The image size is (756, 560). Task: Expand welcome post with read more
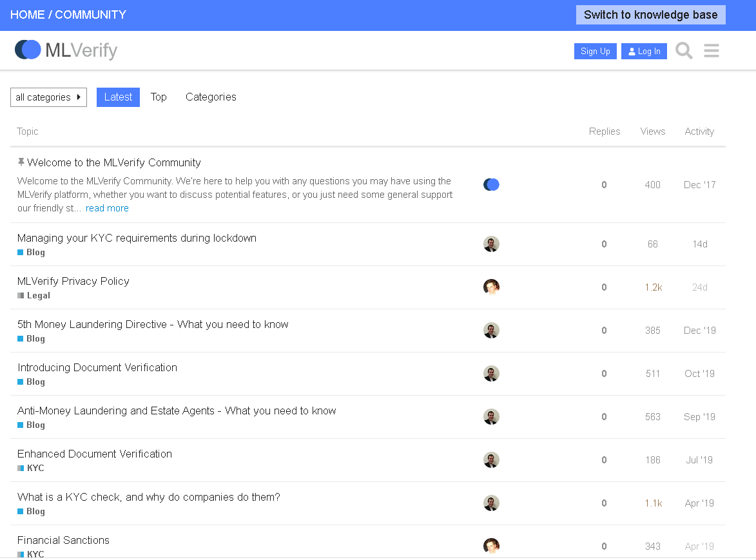coord(107,208)
